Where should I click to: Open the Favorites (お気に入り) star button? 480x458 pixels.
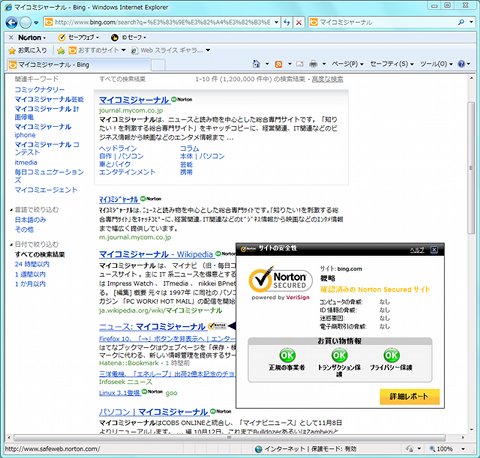[27, 50]
